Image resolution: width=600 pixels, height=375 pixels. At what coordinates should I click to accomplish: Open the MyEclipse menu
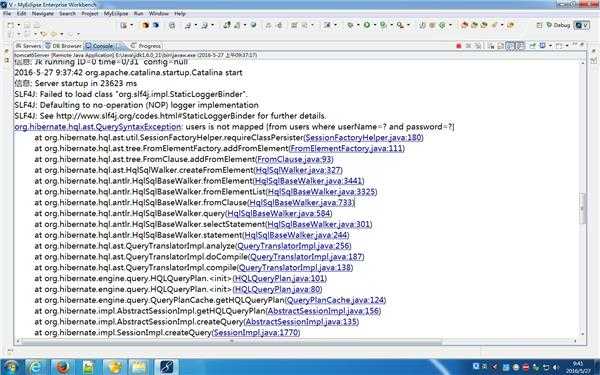tap(116, 13)
